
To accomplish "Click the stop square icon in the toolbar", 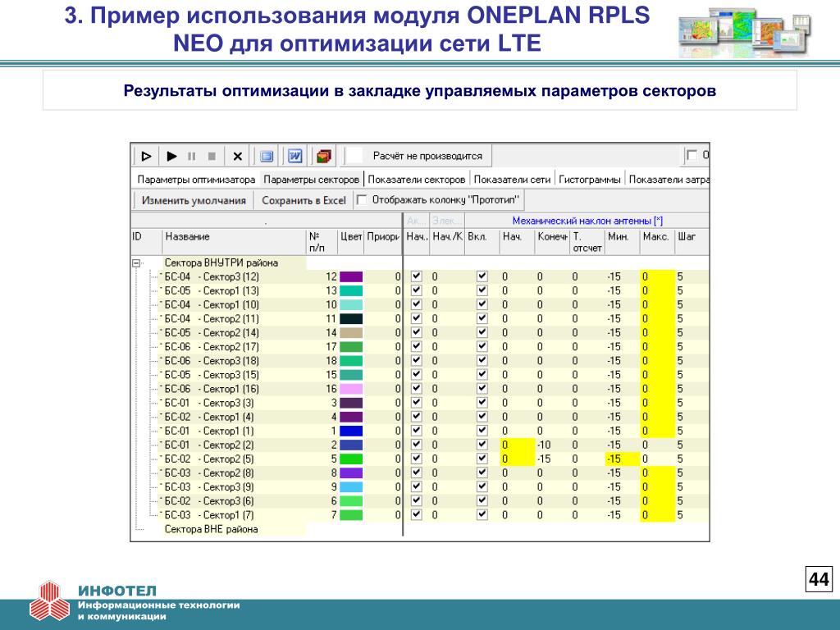I will 212,157.
